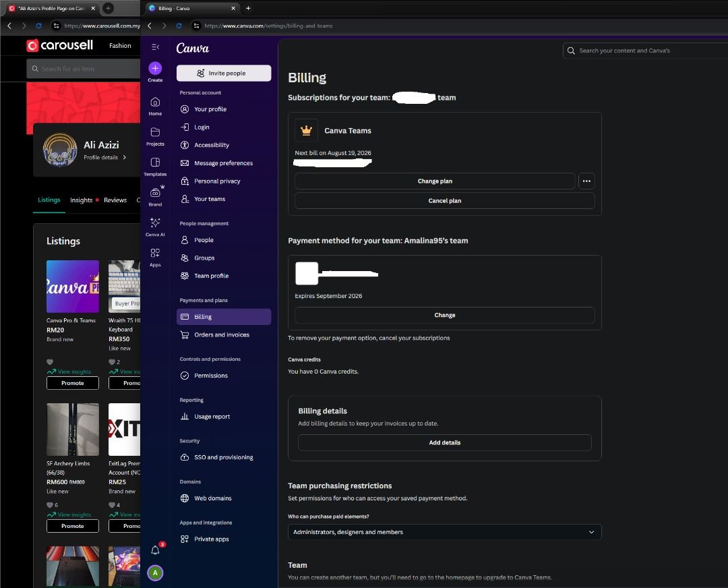Switch to Listings tab on Carousell

pos(49,200)
